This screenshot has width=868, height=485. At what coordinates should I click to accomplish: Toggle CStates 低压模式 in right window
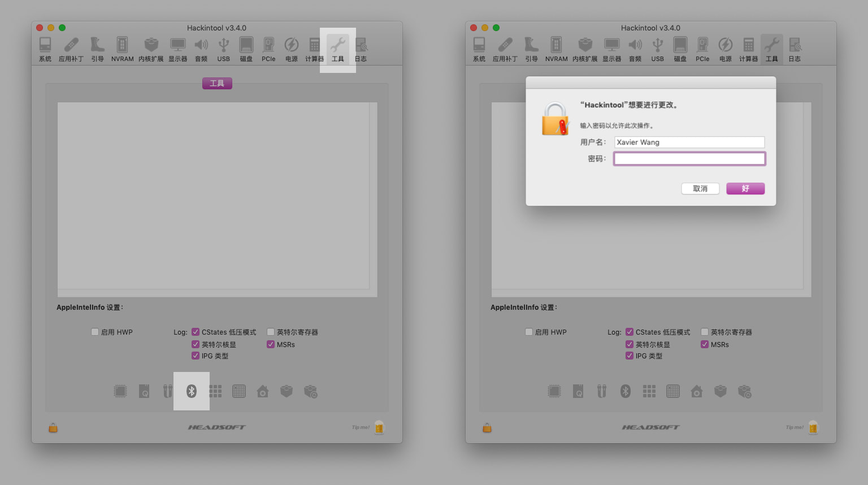pos(630,332)
